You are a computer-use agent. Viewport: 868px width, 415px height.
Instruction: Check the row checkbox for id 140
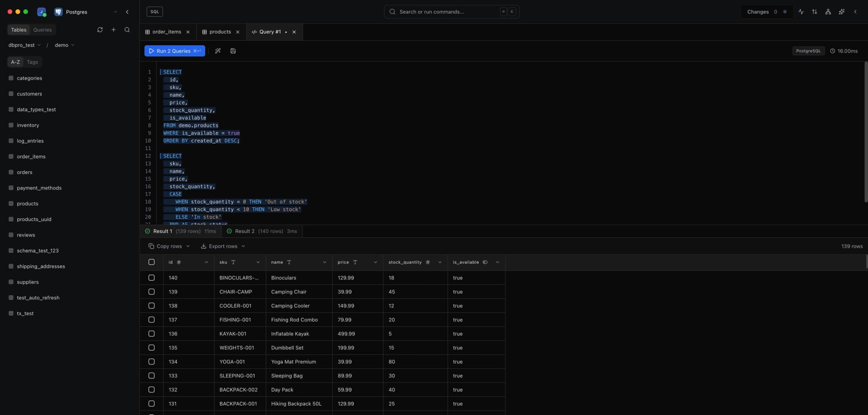click(151, 278)
